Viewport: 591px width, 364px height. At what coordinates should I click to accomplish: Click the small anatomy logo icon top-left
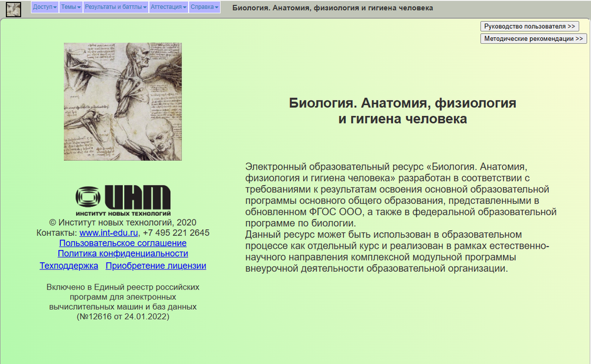coord(14,9)
